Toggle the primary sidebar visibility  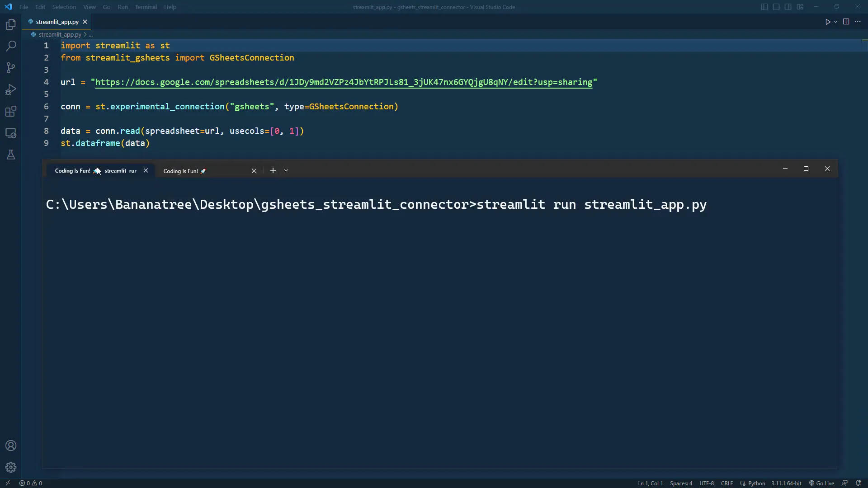point(764,7)
